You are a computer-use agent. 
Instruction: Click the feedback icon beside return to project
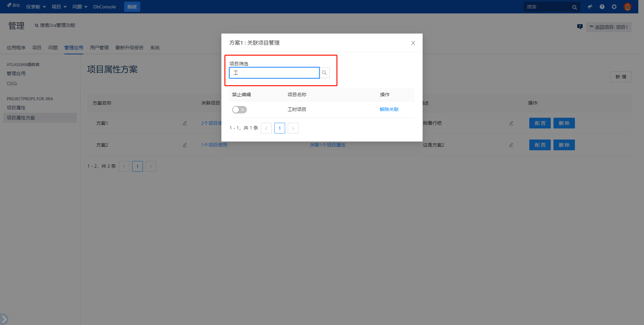click(x=580, y=27)
